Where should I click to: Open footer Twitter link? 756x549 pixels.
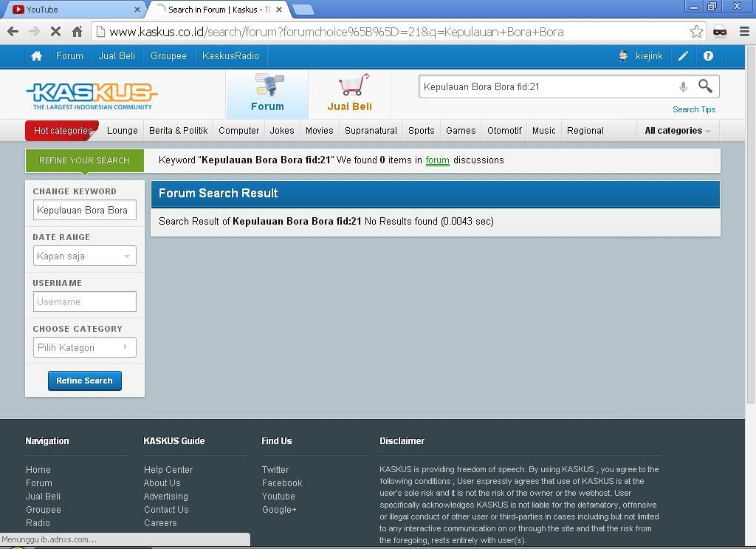275,469
